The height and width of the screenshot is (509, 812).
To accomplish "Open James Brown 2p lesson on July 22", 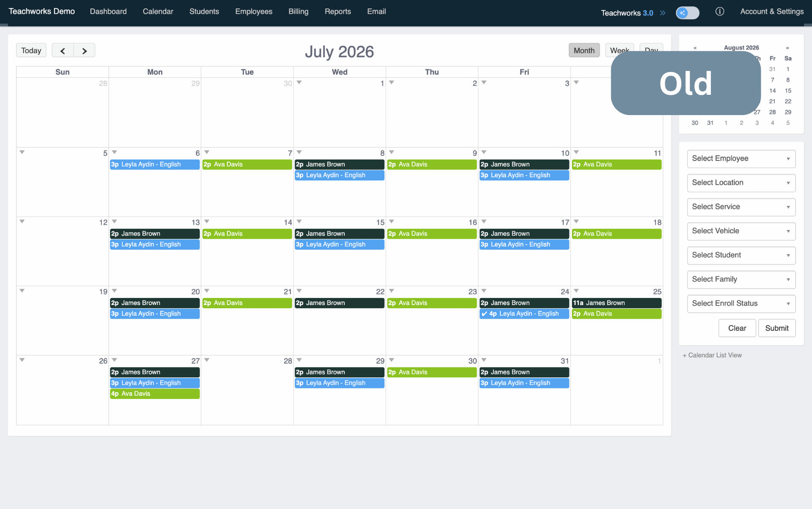I will tap(340, 303).
